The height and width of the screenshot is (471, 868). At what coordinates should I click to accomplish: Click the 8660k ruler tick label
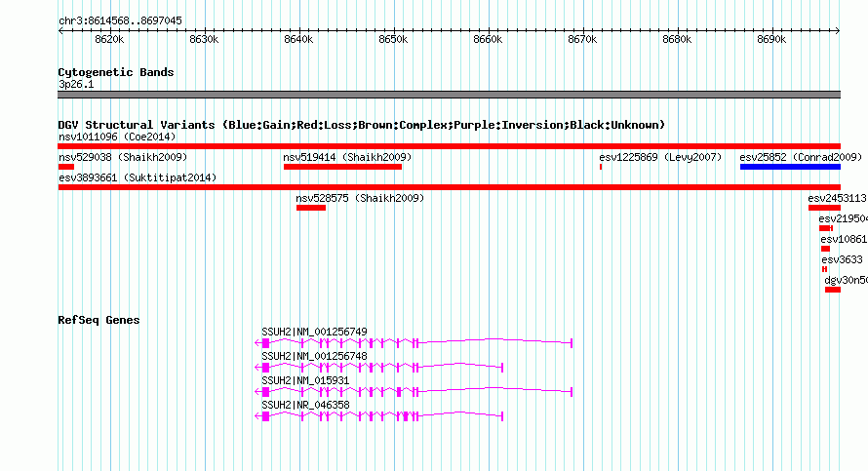[x=489, y=40]
